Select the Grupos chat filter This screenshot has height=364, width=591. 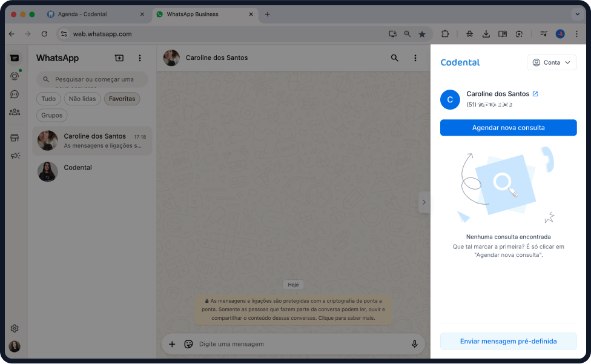(52, 115)
